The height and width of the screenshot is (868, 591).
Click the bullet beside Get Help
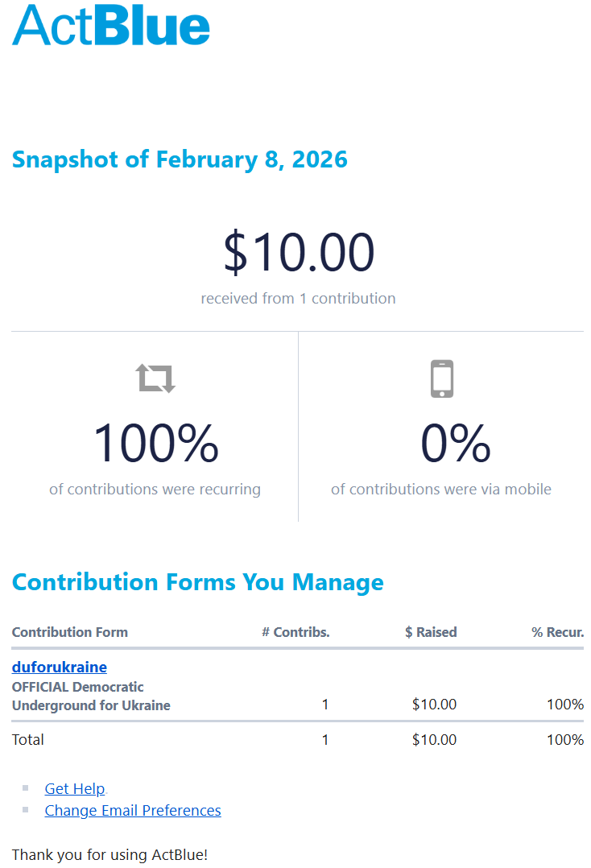coord(26,788)
